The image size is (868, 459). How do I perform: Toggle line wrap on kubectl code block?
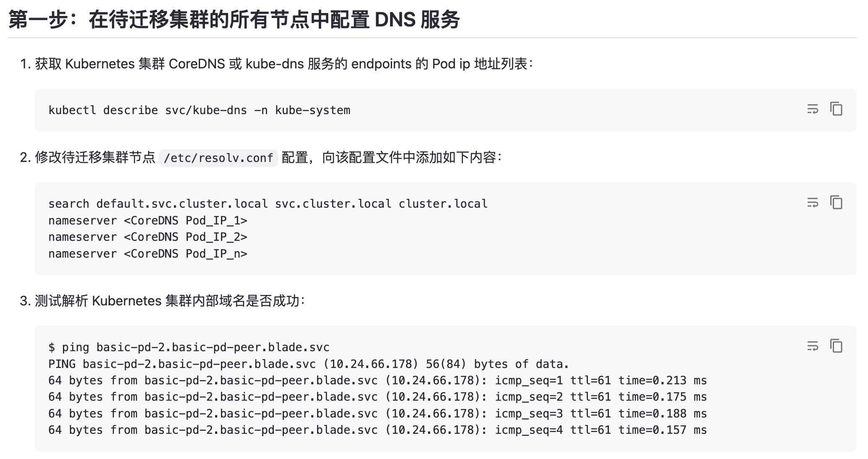coord(813,109)
